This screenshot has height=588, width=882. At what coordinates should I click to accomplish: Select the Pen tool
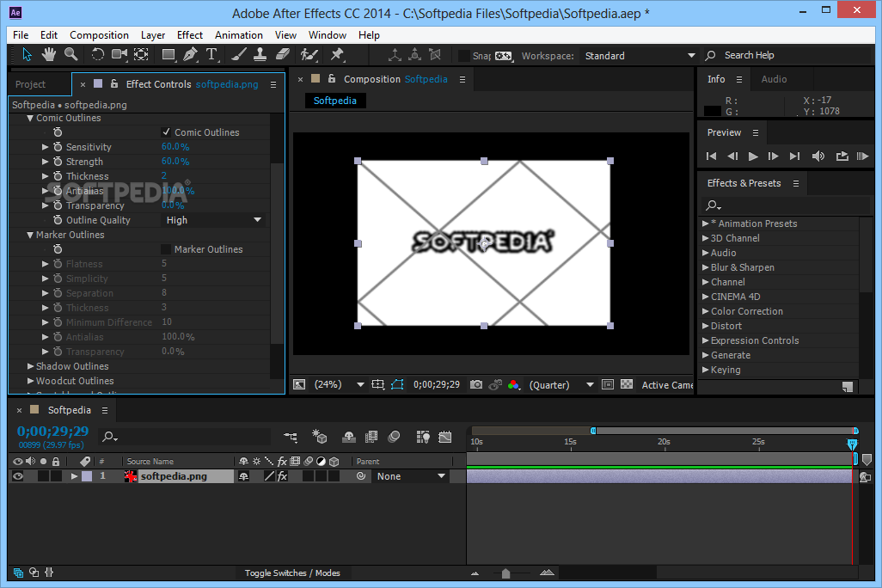pyautogui.click(x=191, y=54)
